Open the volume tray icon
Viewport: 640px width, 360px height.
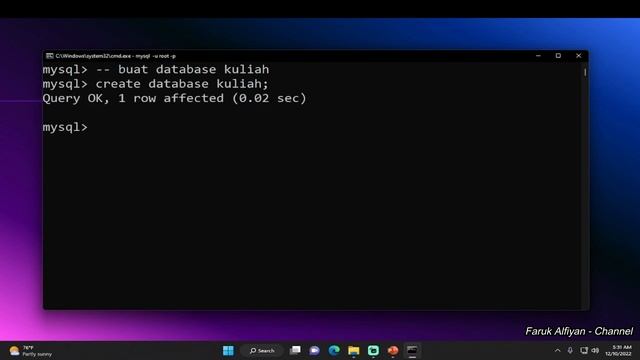coord(595,351)
